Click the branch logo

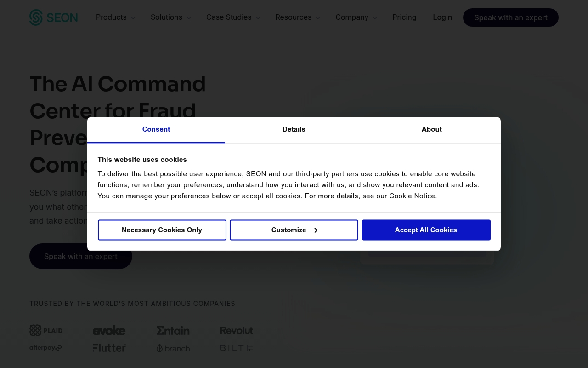[173, 348]
